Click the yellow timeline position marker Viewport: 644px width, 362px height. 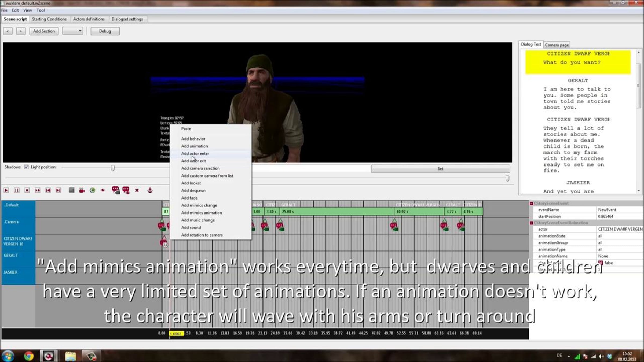176,334
